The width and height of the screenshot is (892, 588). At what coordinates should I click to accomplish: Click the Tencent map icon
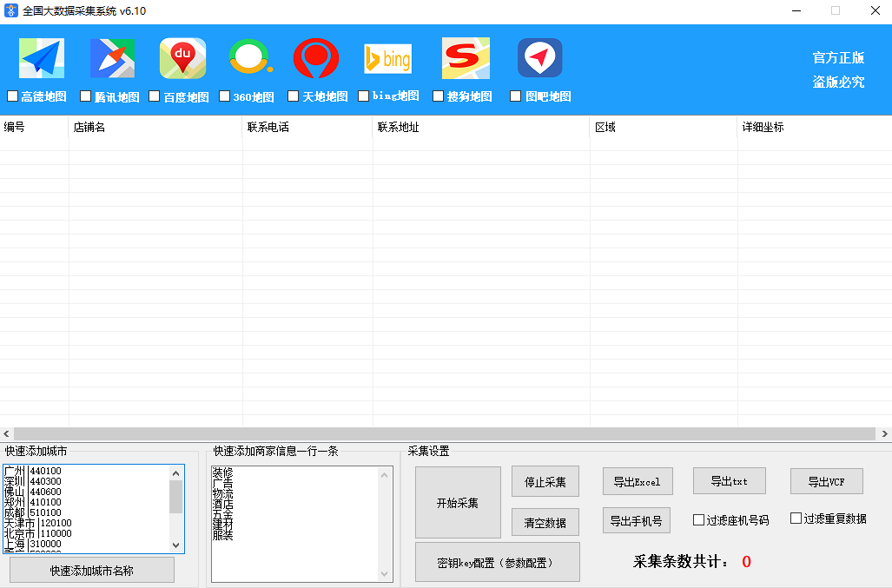(113, 59)
